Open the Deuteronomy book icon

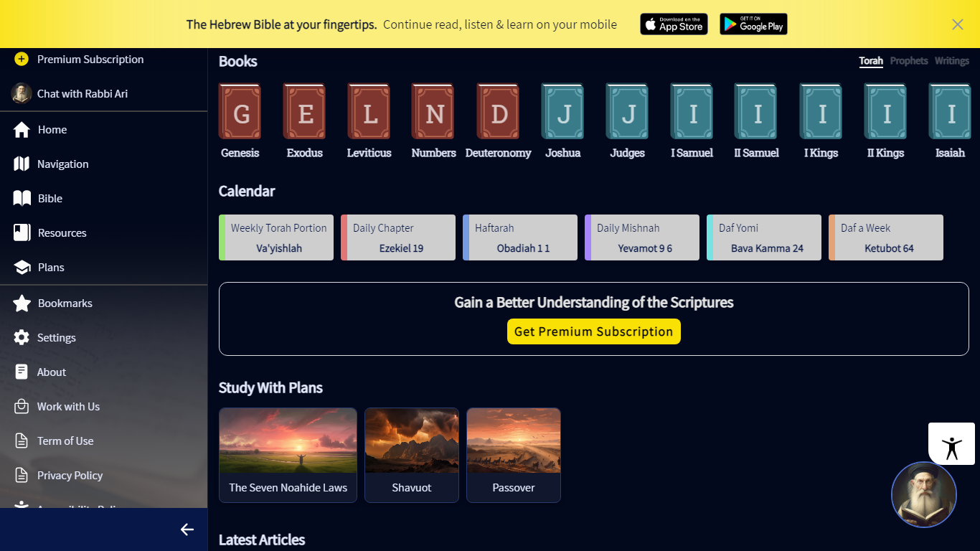click(x=498, y=111)
